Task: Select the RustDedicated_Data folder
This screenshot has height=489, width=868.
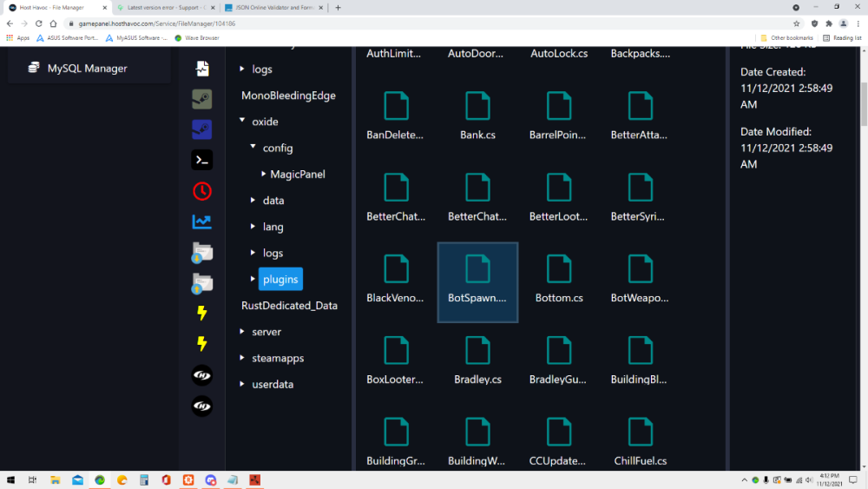Action: point(289,306)
